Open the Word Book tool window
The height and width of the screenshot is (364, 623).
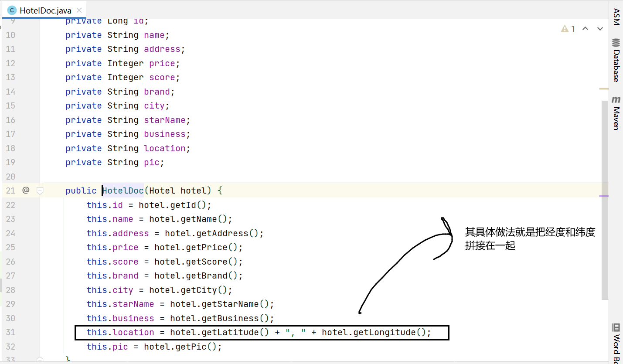tap(616, 344)
